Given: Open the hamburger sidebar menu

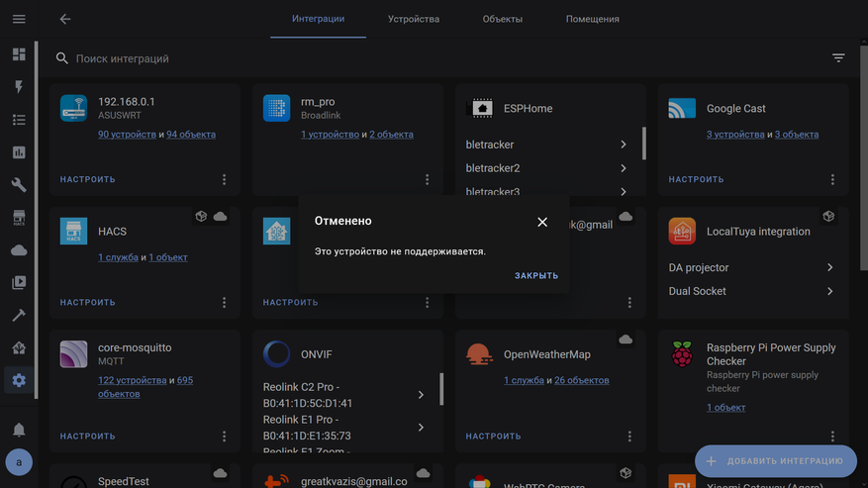Looking at the screenshot, I should [19, 19].
